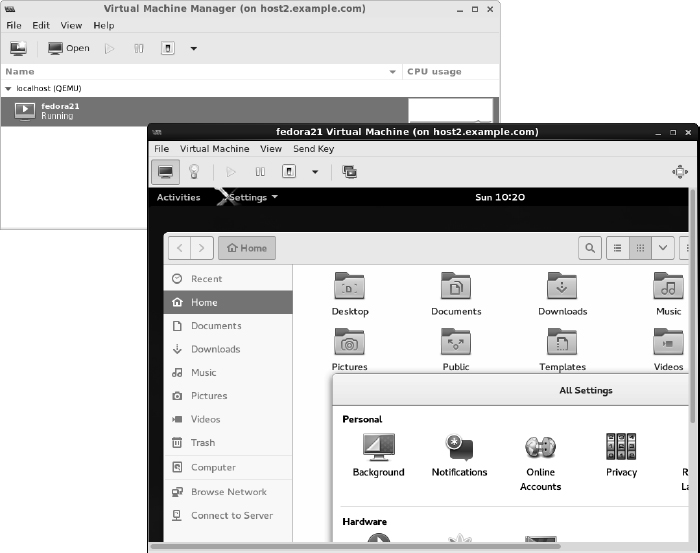Click Browse Network in sidebar
The image size is (700, 553).
228,492
